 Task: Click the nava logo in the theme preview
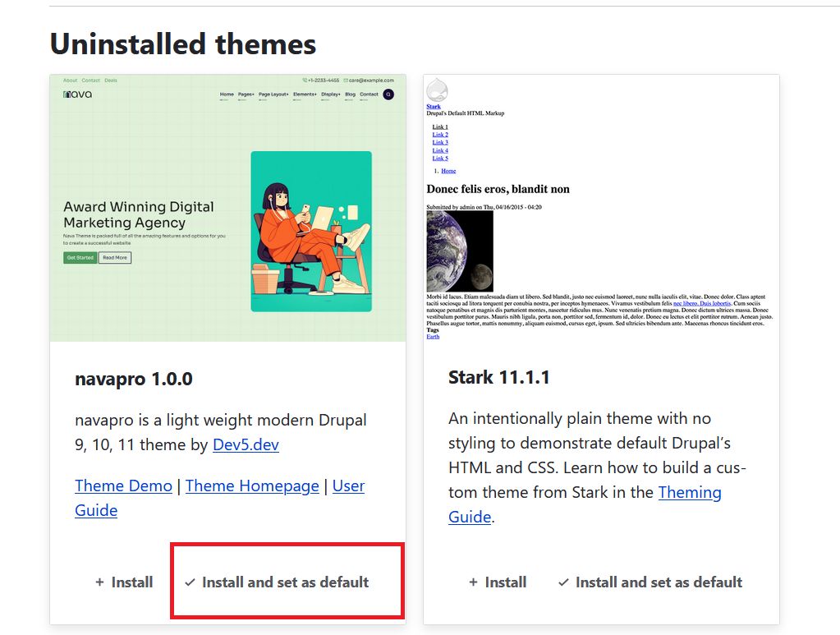[78, 94]
